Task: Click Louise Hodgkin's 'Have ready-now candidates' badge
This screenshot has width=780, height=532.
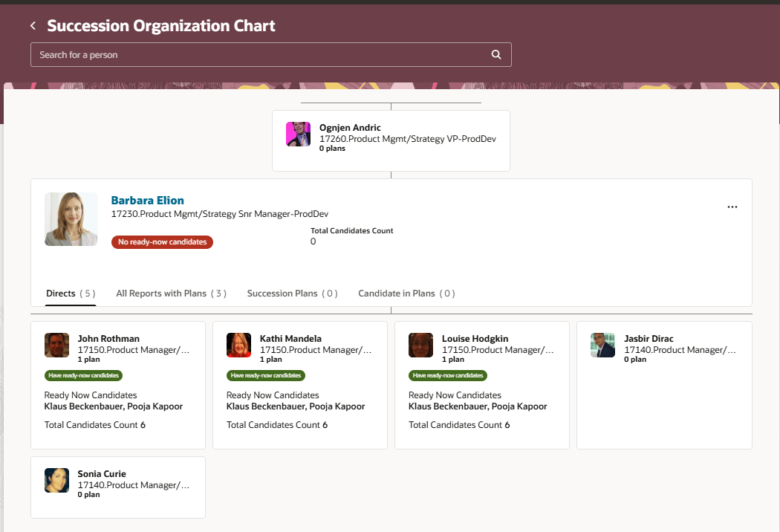Action: pyautogui.click(x=447, y=375)
